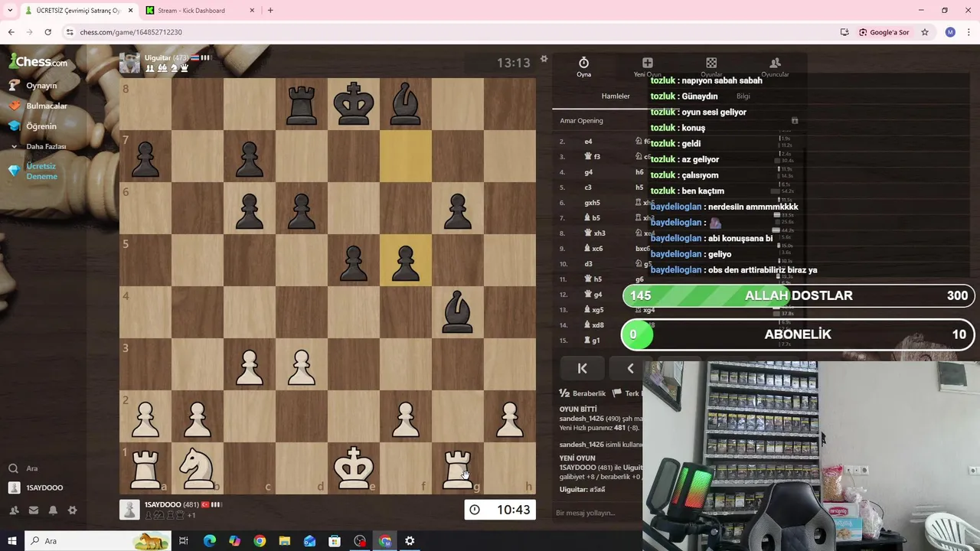This screenshot has width=980, height=551.
Task: Select the Bilgi sub-tab
Action: [x=743, y=96]
